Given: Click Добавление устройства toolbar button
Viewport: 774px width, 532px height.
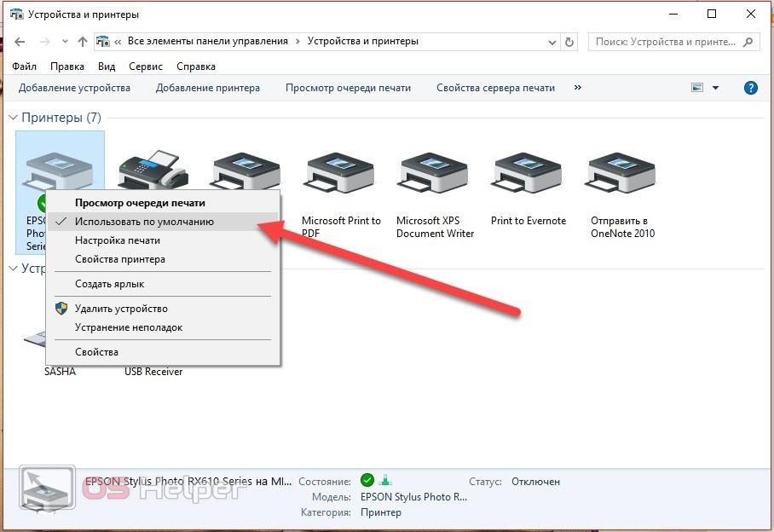Looking at the screenshot, I should pos(74,88).
